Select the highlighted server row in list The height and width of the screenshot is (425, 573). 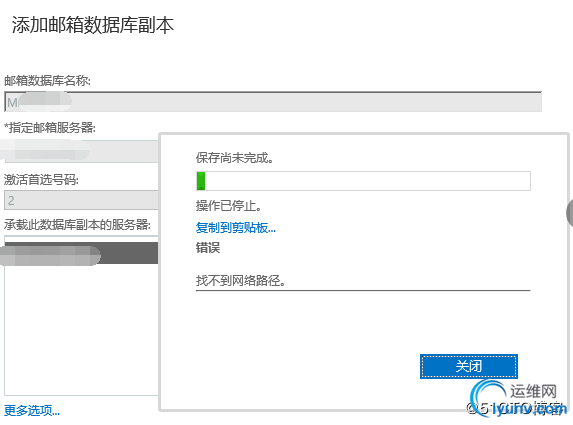click(81, 253)
